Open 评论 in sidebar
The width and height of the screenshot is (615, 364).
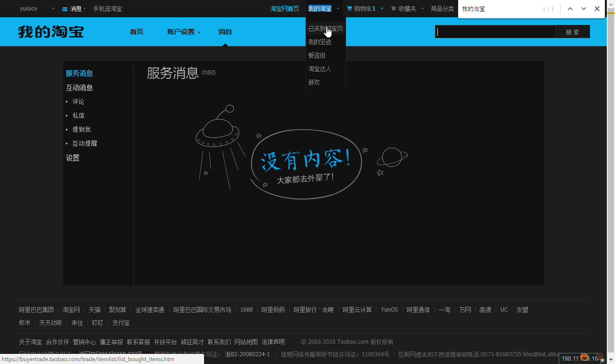(78, 101)
